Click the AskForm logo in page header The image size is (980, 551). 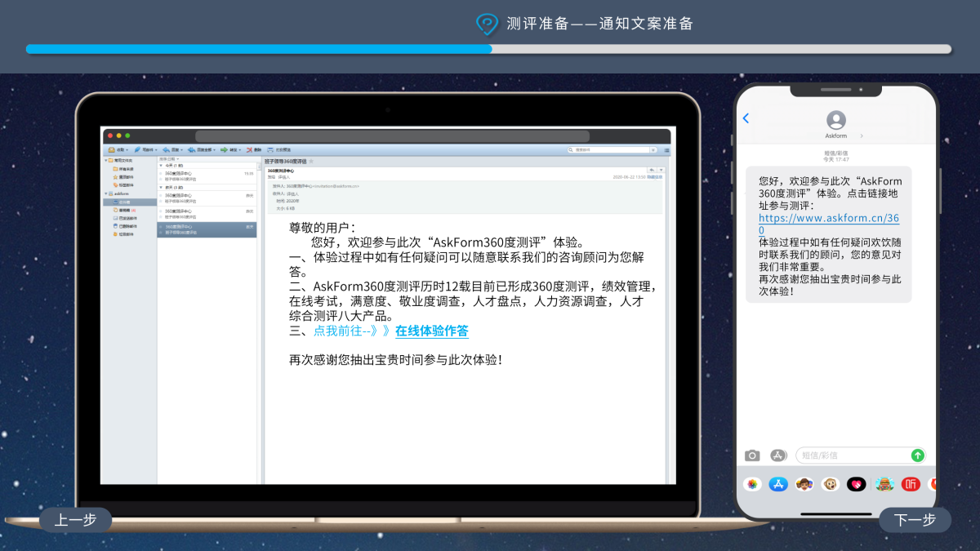click(488, 24)
